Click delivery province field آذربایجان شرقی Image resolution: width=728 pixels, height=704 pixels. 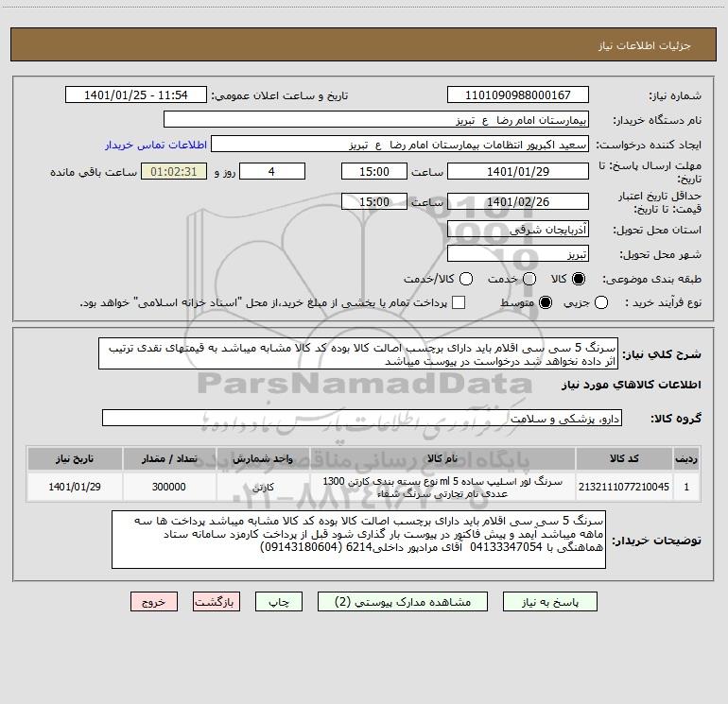[518, 229]
